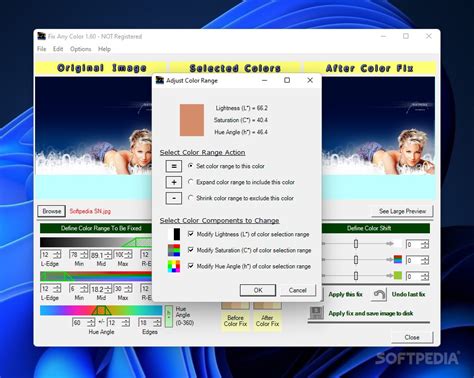474x378 pixels.
Task: Click saturation Mid field showing 18.2
Action: 101,289
